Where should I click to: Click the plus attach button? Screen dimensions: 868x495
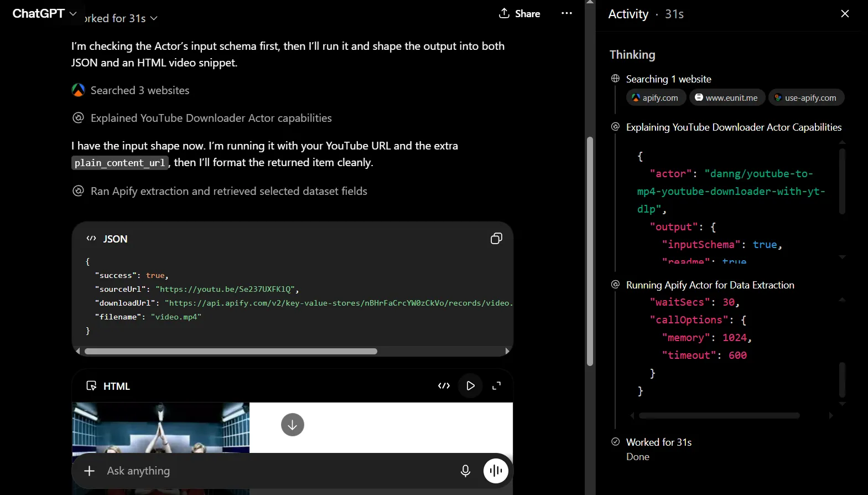[x=89, y=471]
